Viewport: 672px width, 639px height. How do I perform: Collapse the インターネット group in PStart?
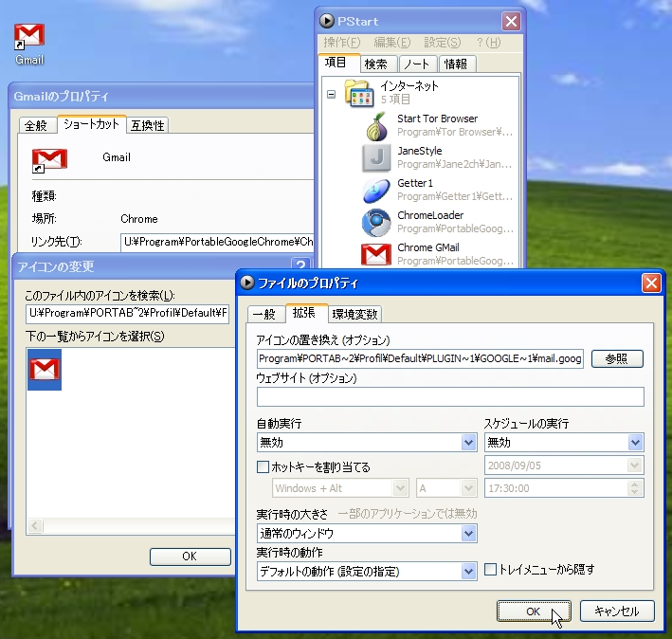[332, 94]
